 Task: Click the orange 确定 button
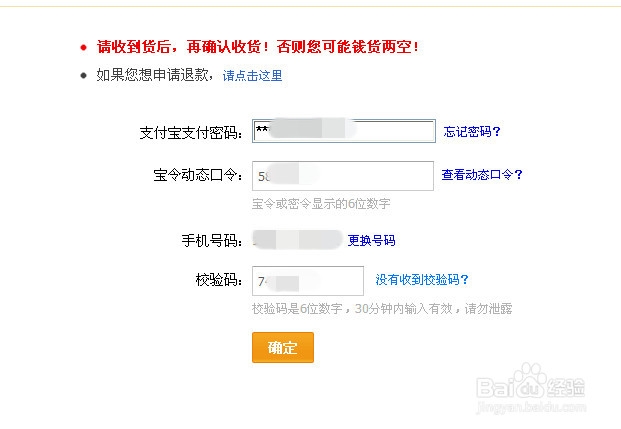[283, 348]
